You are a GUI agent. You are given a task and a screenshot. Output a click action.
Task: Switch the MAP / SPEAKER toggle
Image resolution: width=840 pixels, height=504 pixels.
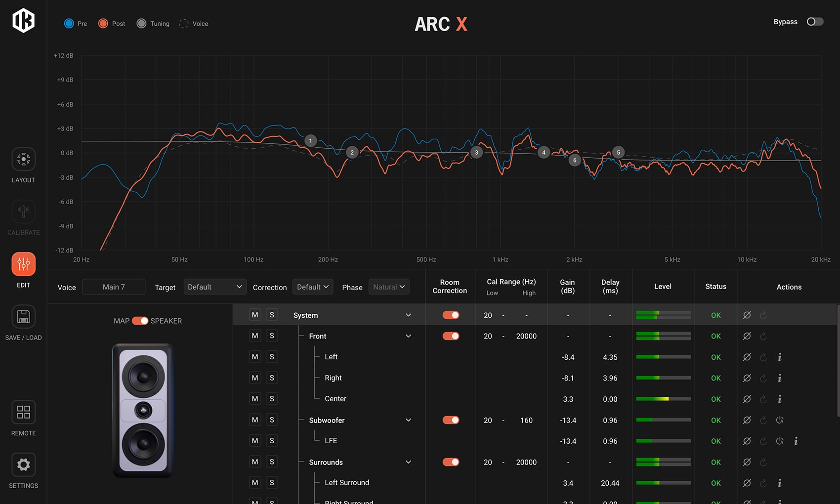pos(140,321)
